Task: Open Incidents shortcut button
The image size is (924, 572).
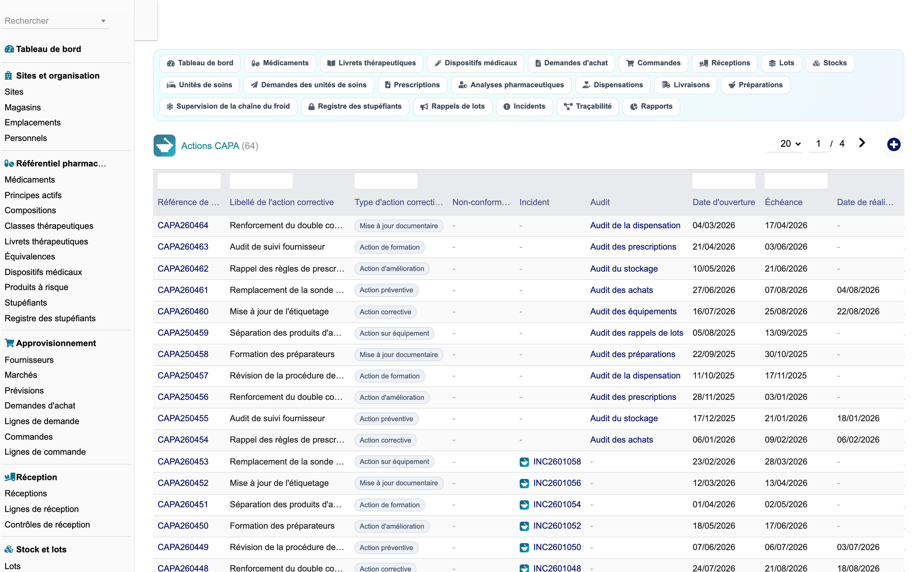Action: (524, 106)
